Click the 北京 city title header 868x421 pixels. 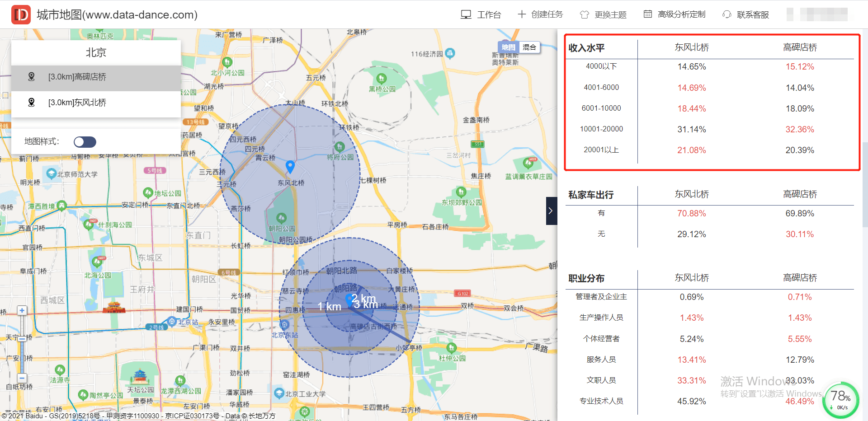(x=96, y=53)
